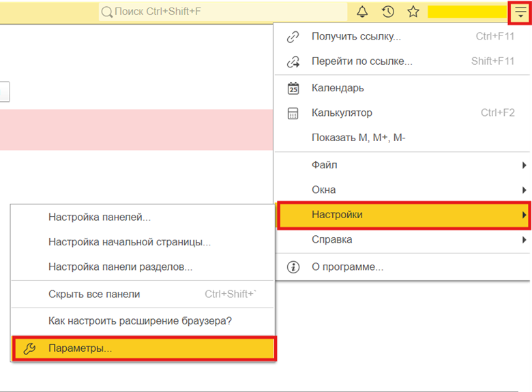This screenshot has height=392, width=532.
Task: Click the arrow icon beside Перейти по ссылке
Action: click(293, 62)
